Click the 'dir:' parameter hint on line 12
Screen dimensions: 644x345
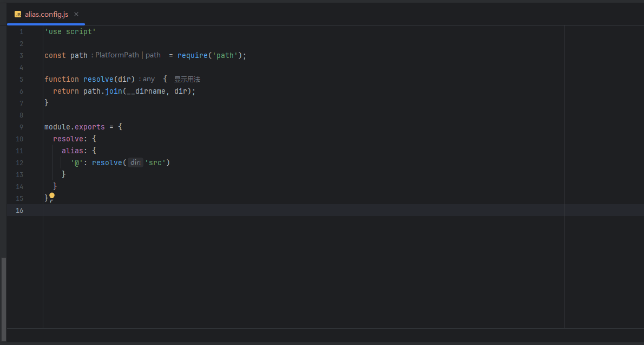[135, 162]
